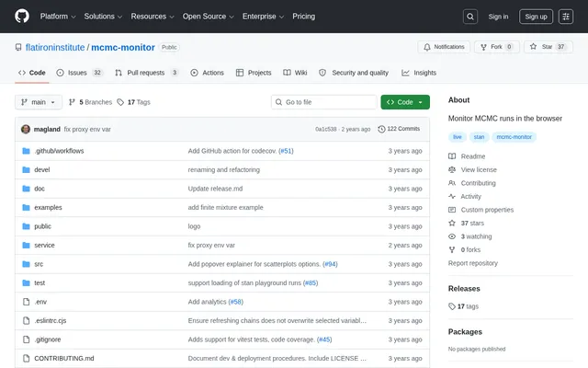Open commit hash 0a1c538
Image resolution: width=588 pixels, height=368 pixels.
326,129
